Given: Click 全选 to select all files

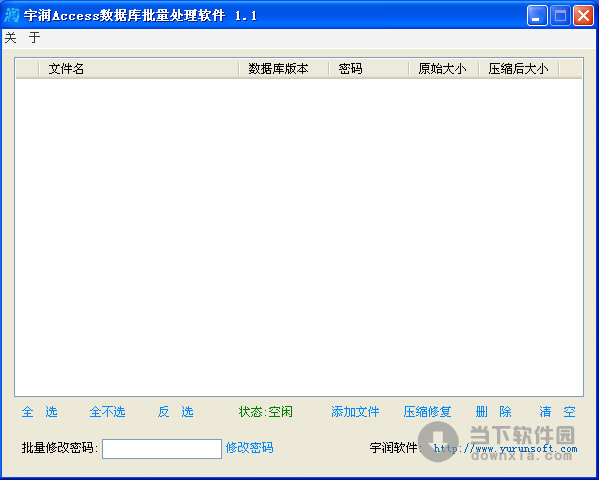Looking at the screenshot, I should coord(39,412).
